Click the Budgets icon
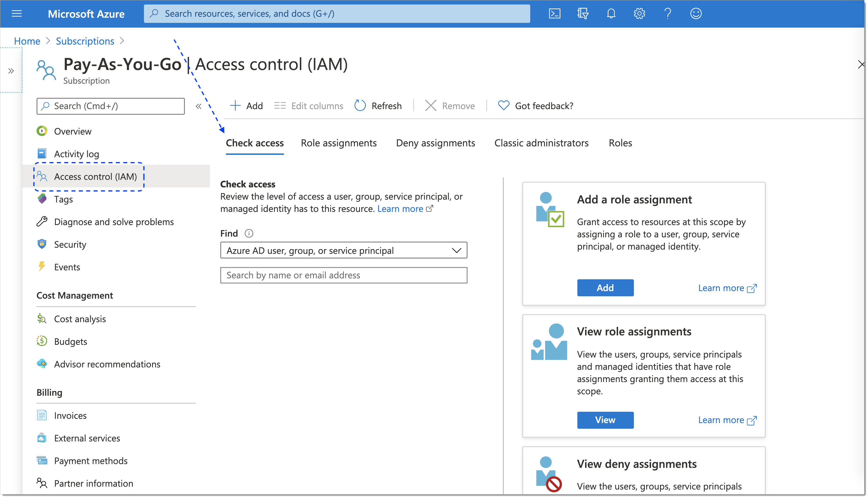868x498 pixels. [x=42, y=341]
